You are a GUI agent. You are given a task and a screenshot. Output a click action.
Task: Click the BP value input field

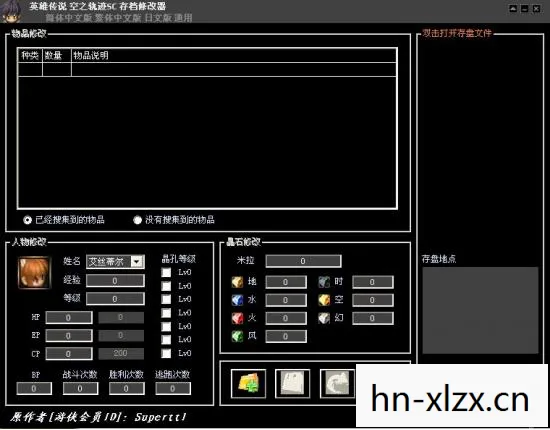(x=34, y=388)
